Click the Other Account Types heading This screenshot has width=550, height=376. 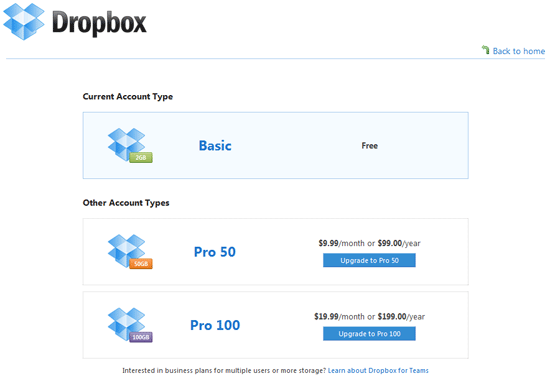click(126, 203)
